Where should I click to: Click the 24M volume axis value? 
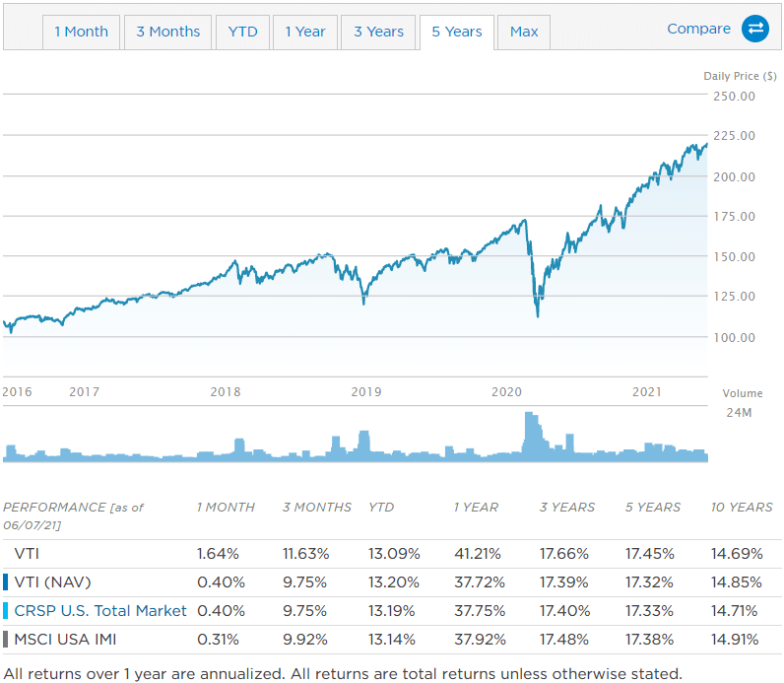coord(739,413)
